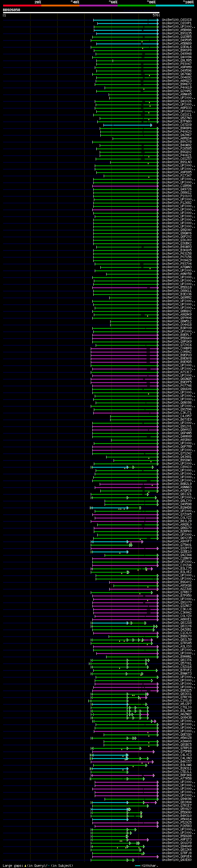
Task: Click the red 20% identity legend segment
Action: tap(22, 6)
